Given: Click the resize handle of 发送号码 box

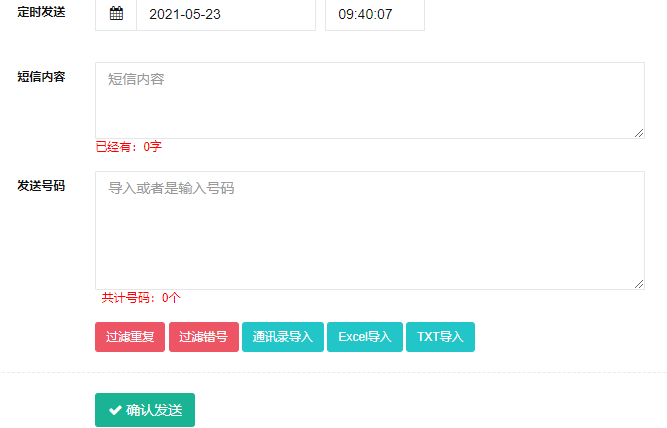Looking at the screenshot, I should tap(639, 284).
